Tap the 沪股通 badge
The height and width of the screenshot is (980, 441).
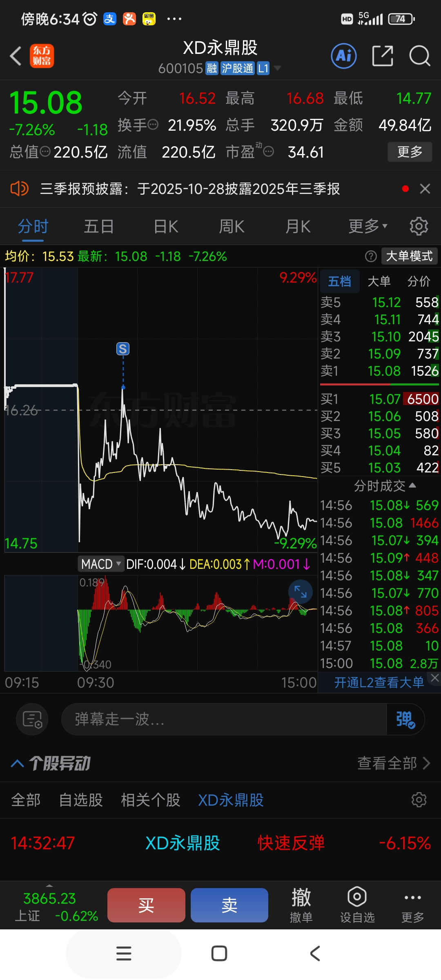(238, 68)
